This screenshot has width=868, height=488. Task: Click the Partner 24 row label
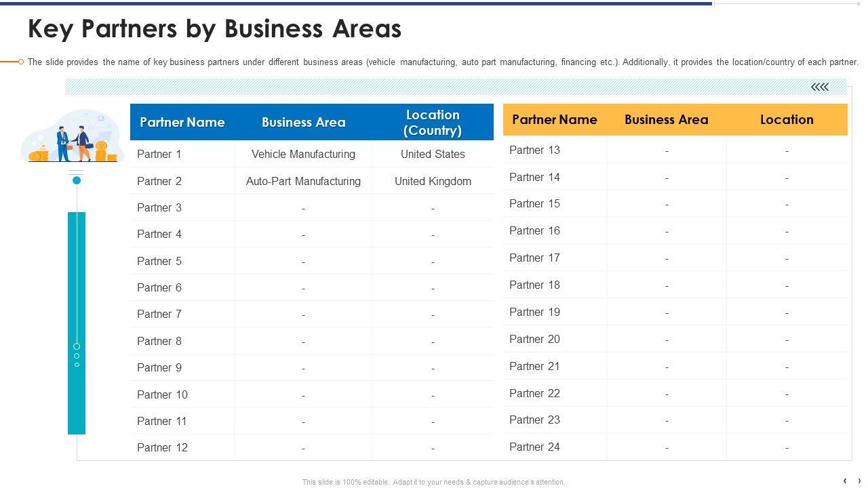click(534, 447)
